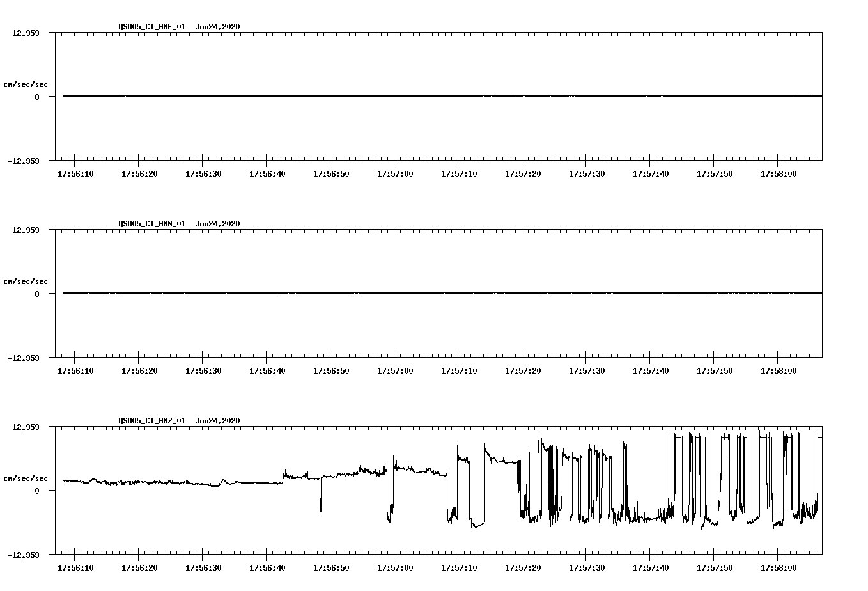Click the 17:57:00 time label under HNE chart
Viewport: 868px width, 591px height.
(395, 173)
